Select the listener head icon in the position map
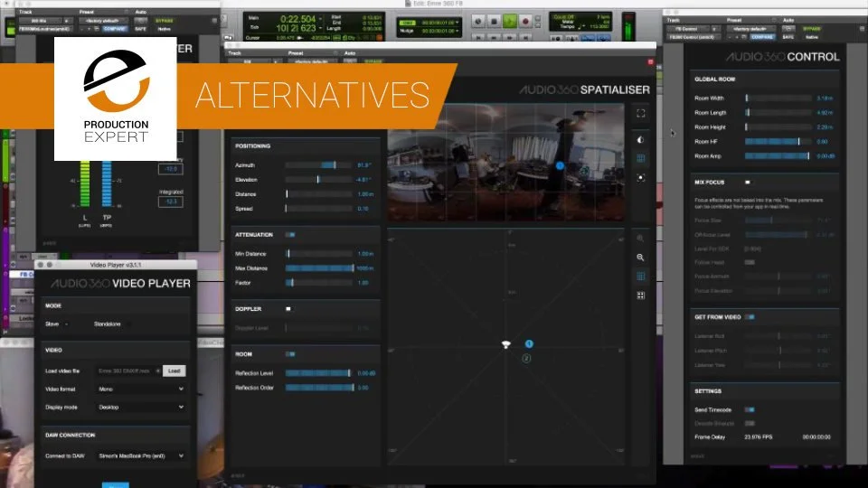 506,344
